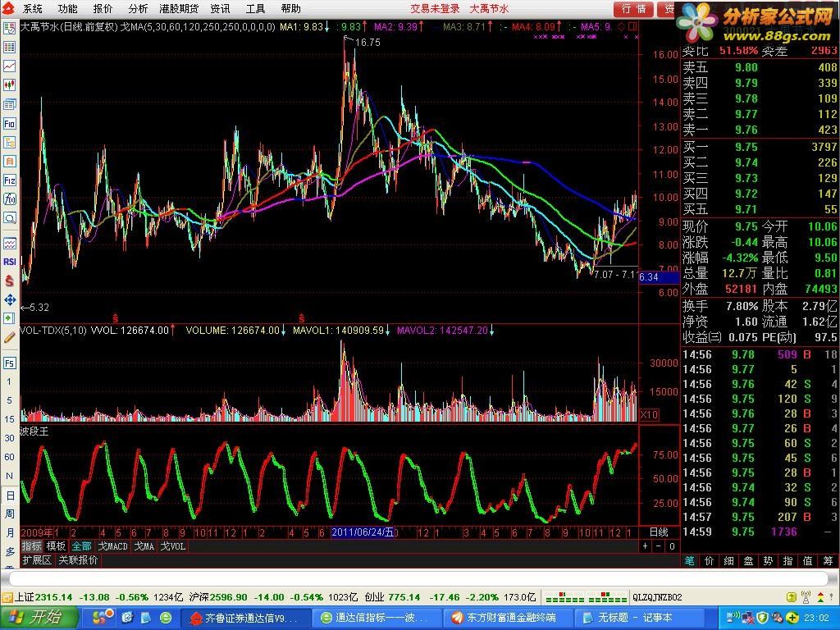The image size is (840, 630).
Task: Select the 日 daily period
Action: (x=10, y=495)
